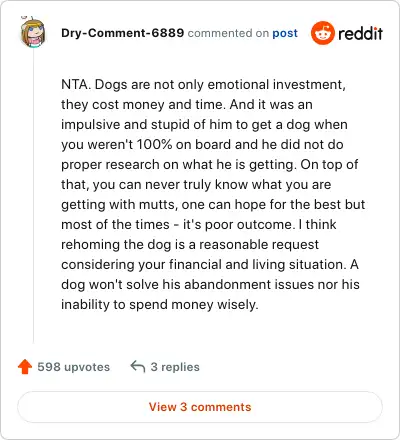Click the orange upvote arrow icon

pyautogui.click(x=25, y=367)
